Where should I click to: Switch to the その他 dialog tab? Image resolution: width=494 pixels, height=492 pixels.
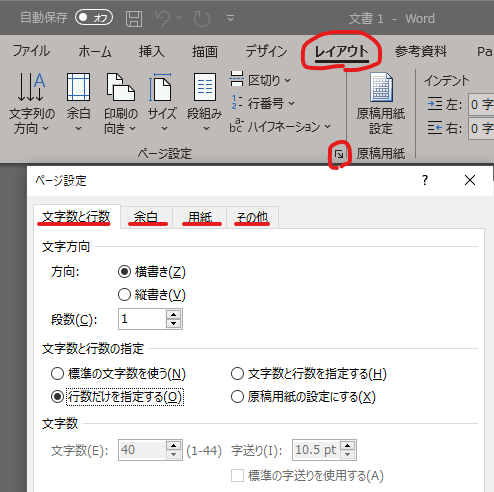click(x=252, y=218)
